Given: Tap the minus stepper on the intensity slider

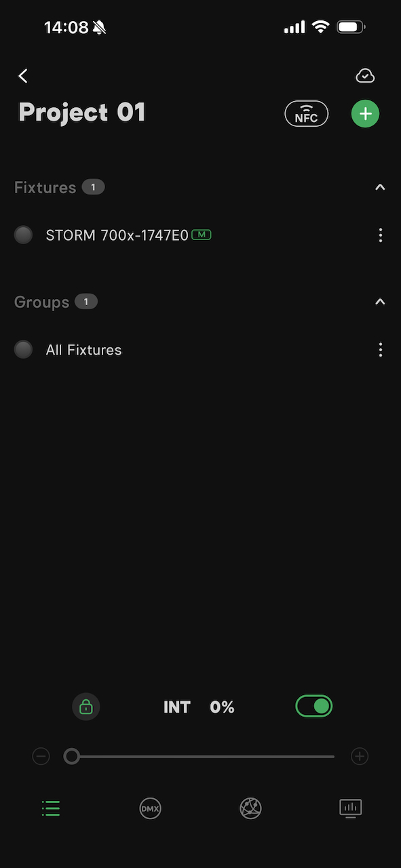Looking at the screenshot, I should pos(41,755).
